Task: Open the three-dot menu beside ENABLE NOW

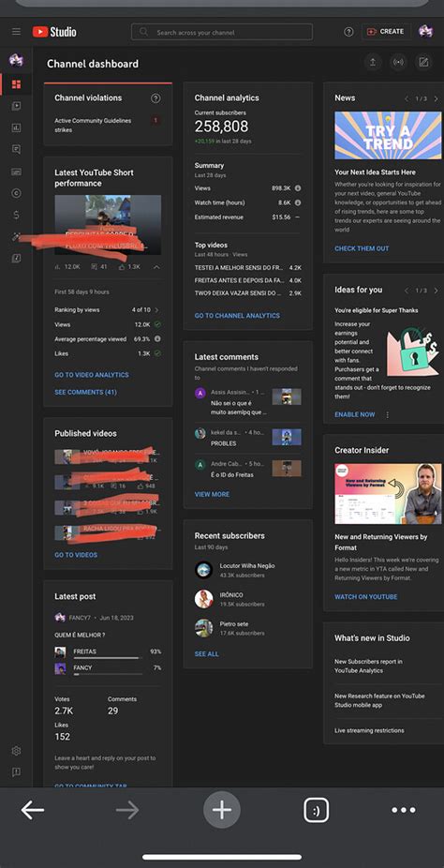Action: pyautogui.click(x=387, y=414)
